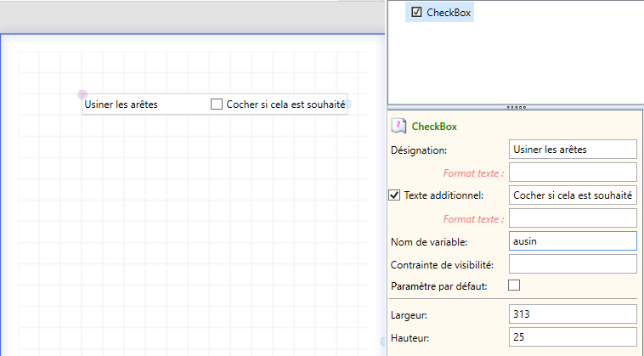Image resolution: width=644 pixels, height=356 pixels.
Task: Check the 'Cocher si cela est souhaité' box
Action: click(217, 105)
